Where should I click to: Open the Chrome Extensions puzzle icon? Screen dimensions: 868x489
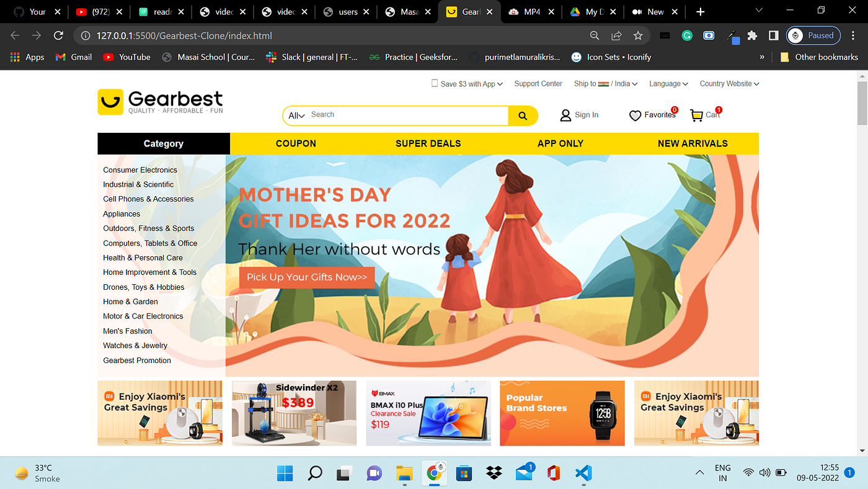click(752, 36)
